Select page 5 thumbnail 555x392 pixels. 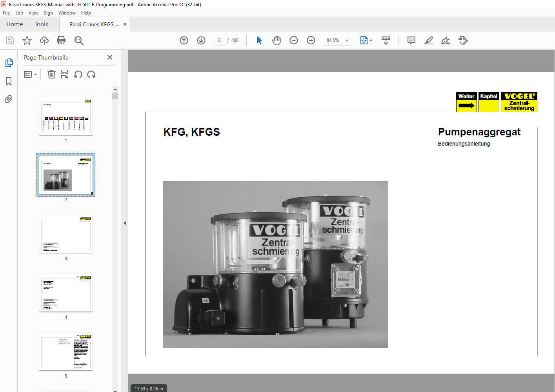click(x=66, y=352)
